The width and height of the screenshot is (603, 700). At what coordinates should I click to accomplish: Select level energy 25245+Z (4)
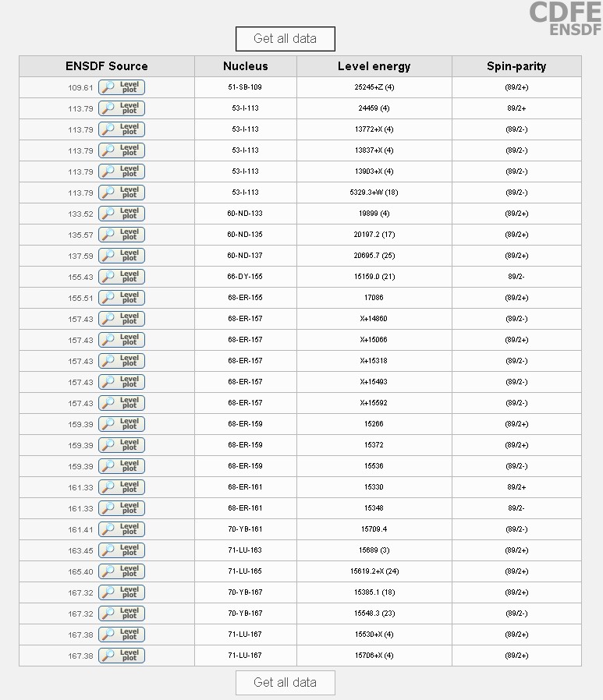374,87
